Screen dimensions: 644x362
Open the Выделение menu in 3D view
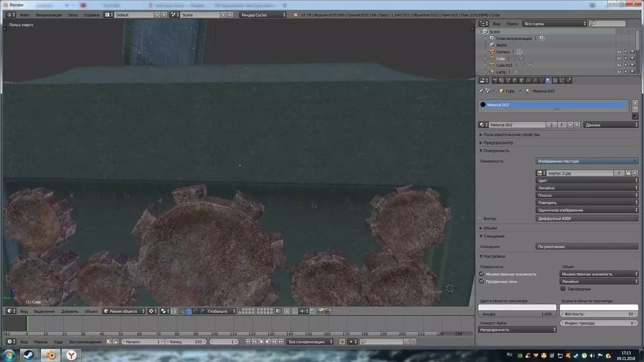(x=44, y=311)
